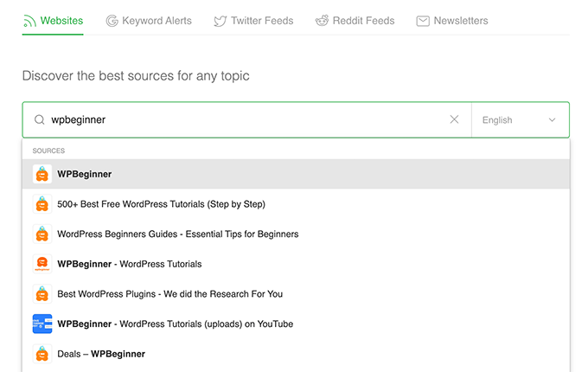588x372 pixels.
Task: Click the blue YouTube channel thumbnail icon
Action: 42,324
